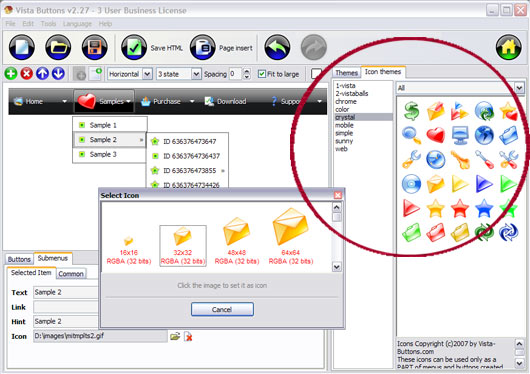This screenshot has width=530, height=374.
Task: Open the Tools menu
Action: click(x=48, y=24)
